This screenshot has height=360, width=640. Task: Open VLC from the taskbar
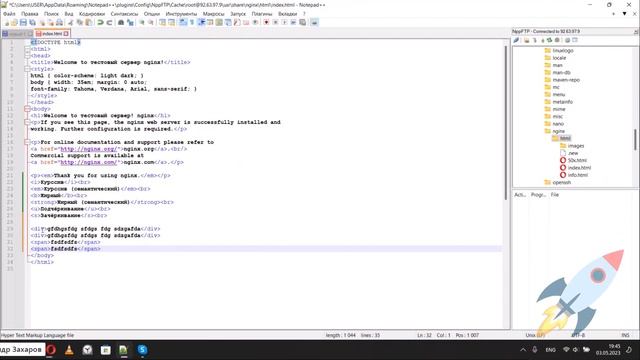pos(69,350)
